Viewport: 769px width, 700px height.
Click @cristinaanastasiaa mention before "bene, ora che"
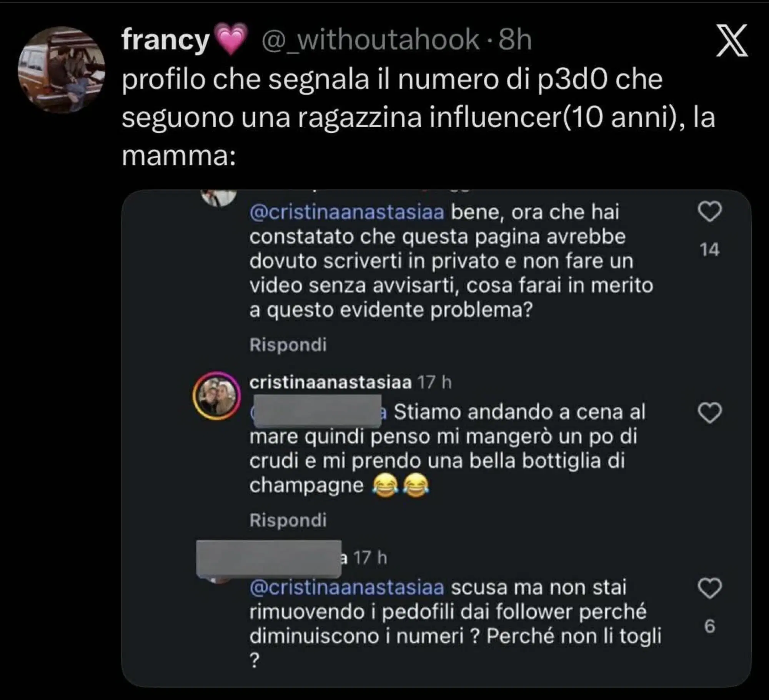tap(347, 212)
